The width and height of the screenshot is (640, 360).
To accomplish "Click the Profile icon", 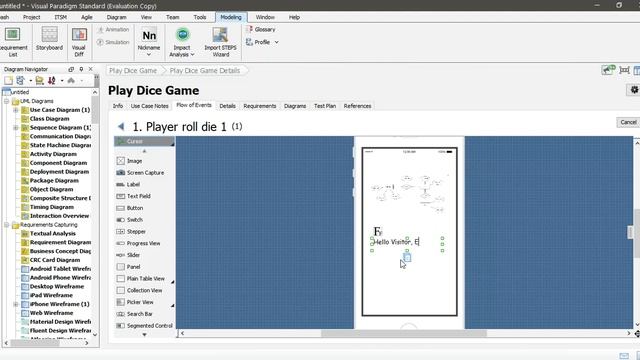I will [x=249, y=42].
